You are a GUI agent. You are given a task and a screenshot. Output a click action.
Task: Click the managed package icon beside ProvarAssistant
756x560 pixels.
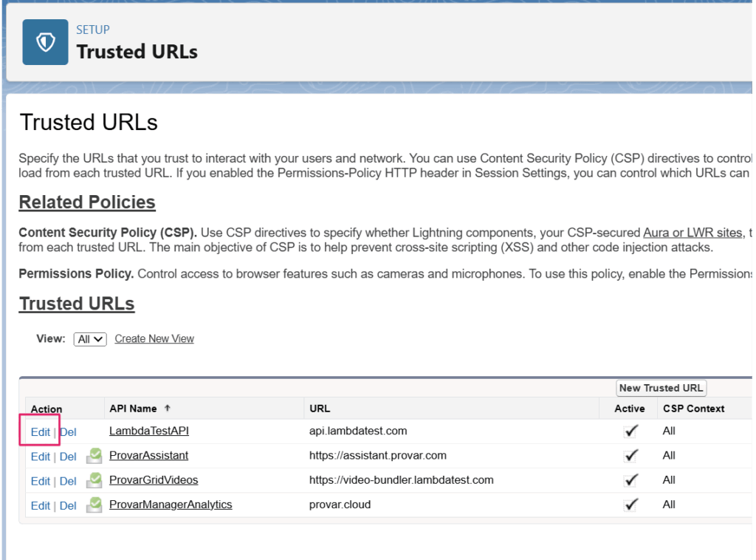click(94, 456)
